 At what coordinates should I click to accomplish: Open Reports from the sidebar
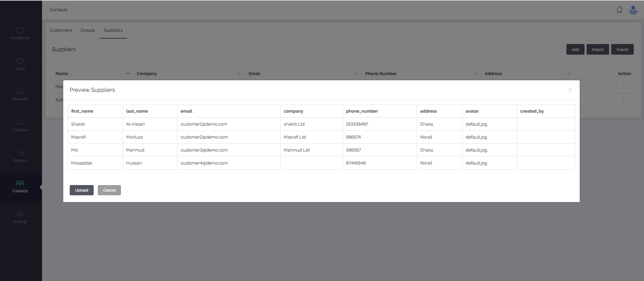20,153
